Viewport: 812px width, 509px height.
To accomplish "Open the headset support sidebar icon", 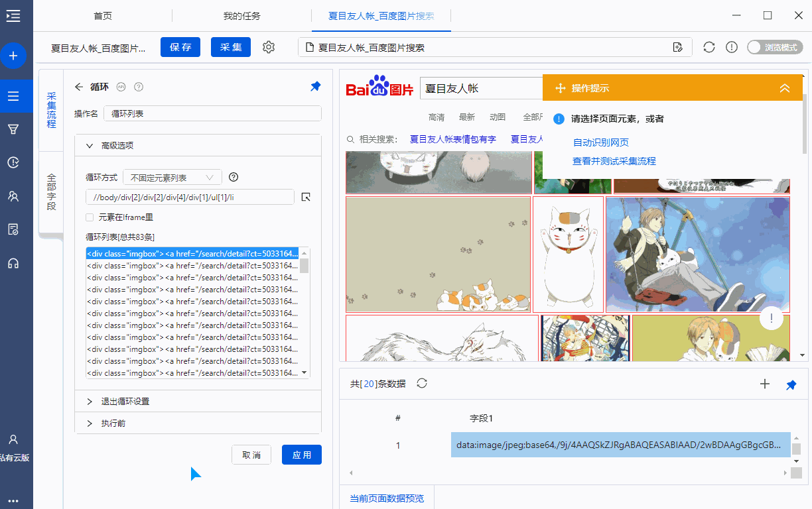I will click(x=13, y=263).
